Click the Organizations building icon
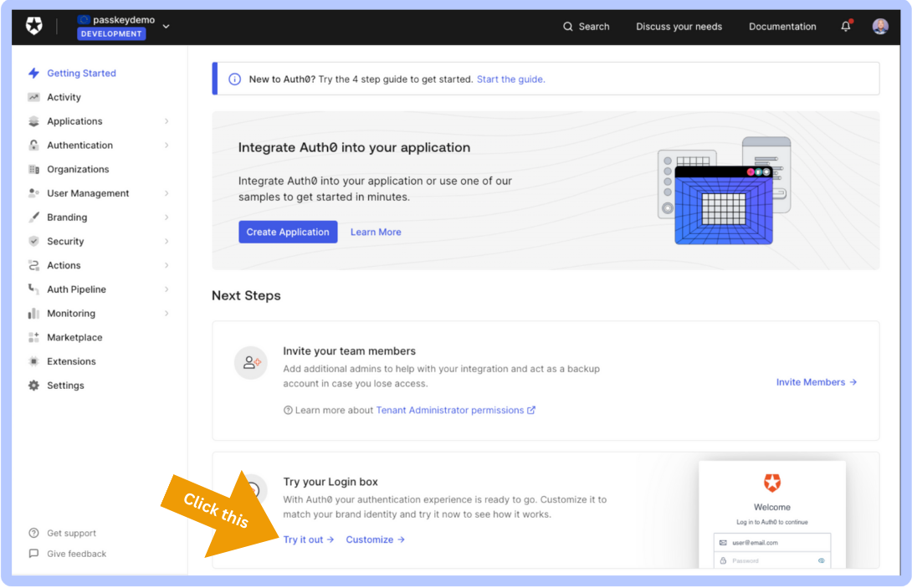Image resolution: width=912 pixels, height=588 pixels. tap(33, 169)
